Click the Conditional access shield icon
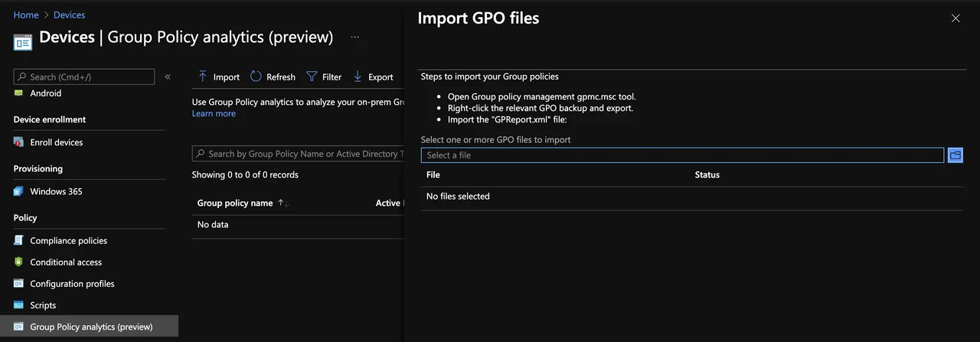Viewport: 980px width, 342px height. coord(18,262)
